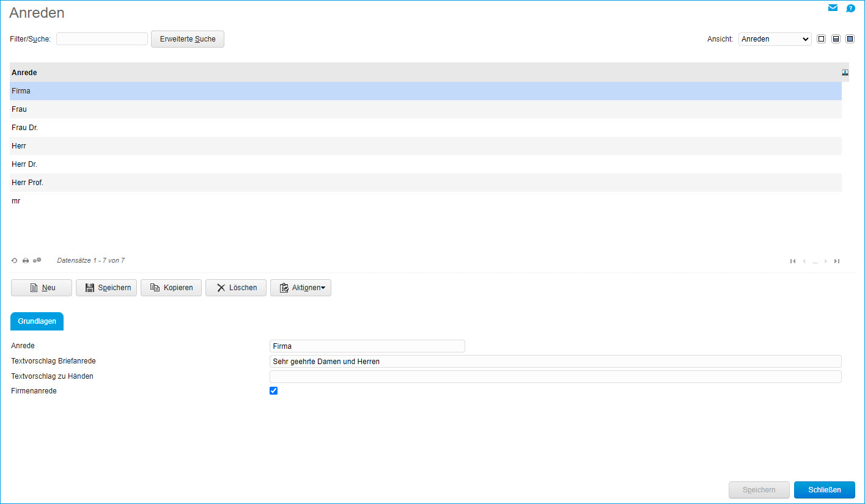Click the Erweiterte Suche button
Image resolution: width=865 pixels, height=504 pixels.
[188, 39]
